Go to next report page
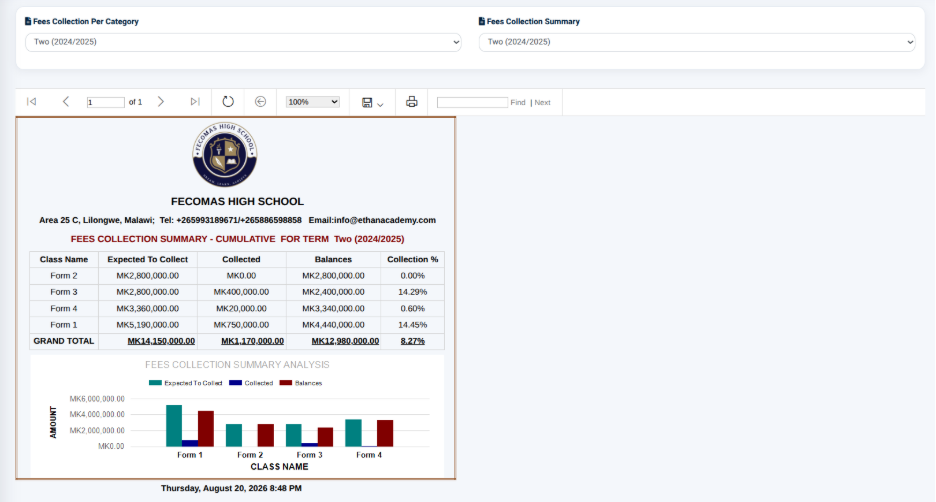 point(161,101)
